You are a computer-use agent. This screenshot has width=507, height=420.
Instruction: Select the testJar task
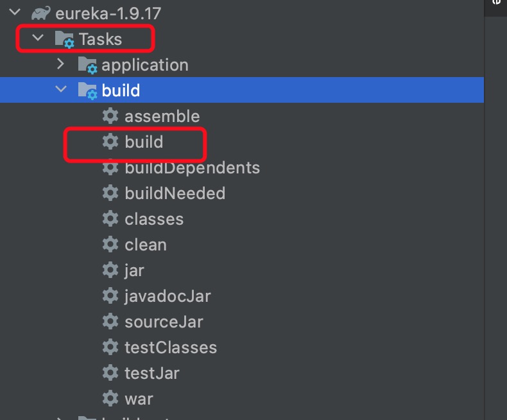pyautogui.click(x=152, y=373)
